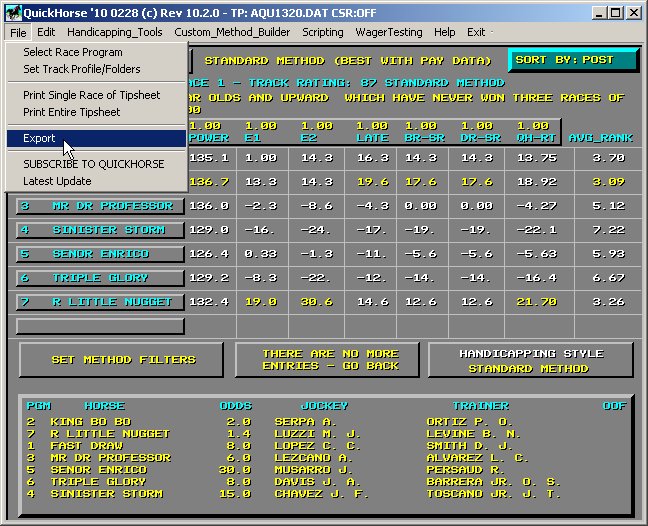
Task: Open the Handicapping_Tools menu
Action: (114, 32)
